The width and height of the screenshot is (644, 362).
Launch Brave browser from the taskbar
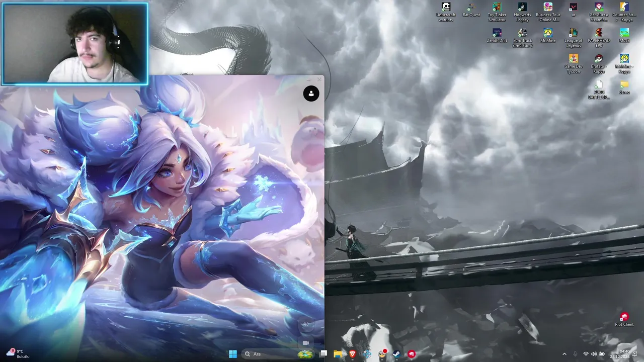(x=352, y=354)
